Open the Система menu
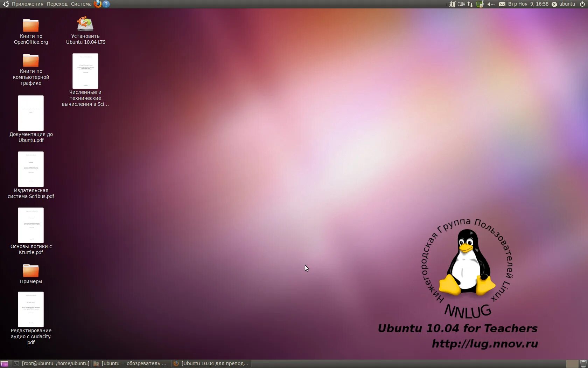This screenshot has width=588, height=368. point(81,4)
